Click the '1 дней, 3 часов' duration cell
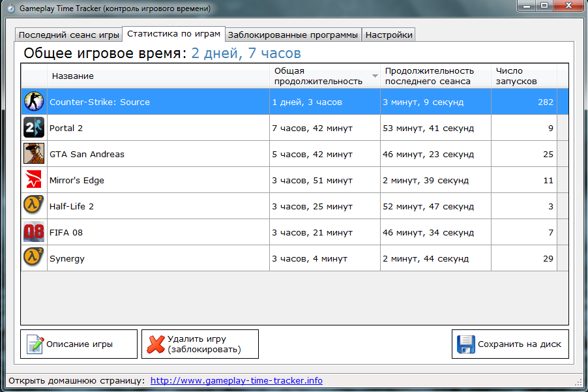This screenshot has height=392, width=588. [x=325, y=102]
